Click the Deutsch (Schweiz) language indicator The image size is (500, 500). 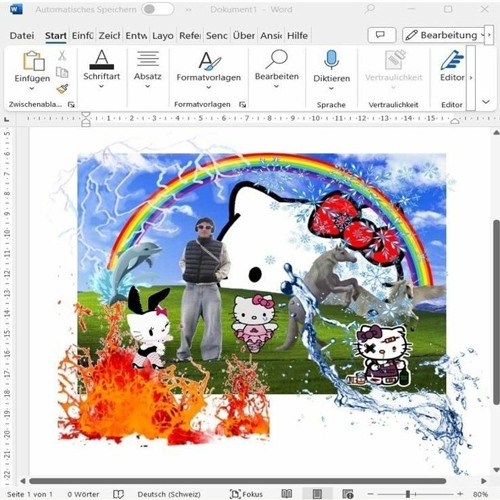coord(169,494)
